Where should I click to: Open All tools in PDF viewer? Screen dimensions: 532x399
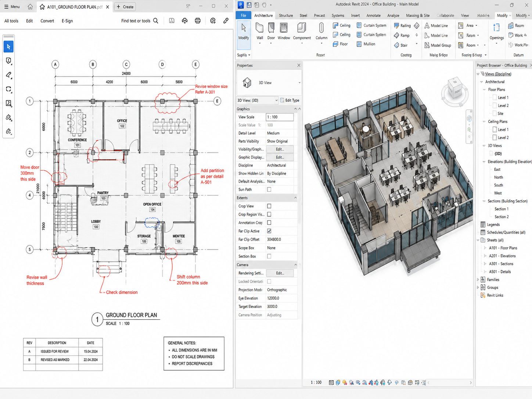(11, 21)
